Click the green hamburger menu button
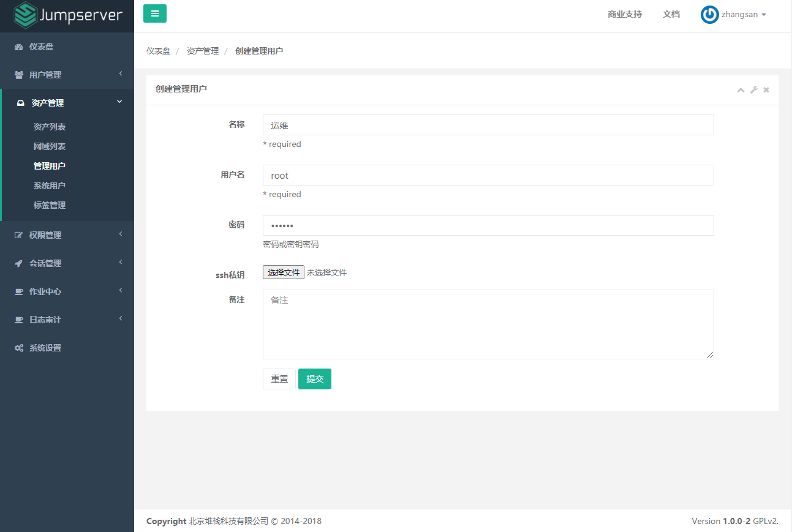Screen dimensions: 792x532 pos(154,13)
